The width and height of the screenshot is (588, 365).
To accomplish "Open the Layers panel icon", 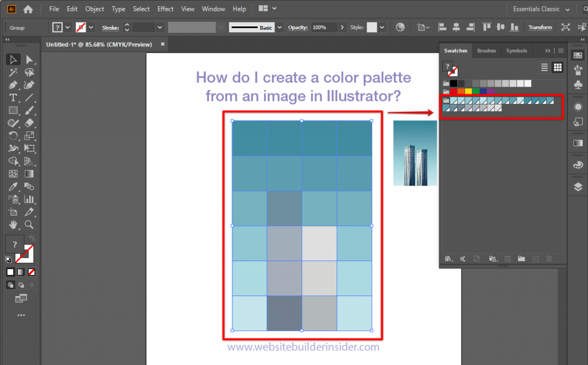I will pos(578,185).
